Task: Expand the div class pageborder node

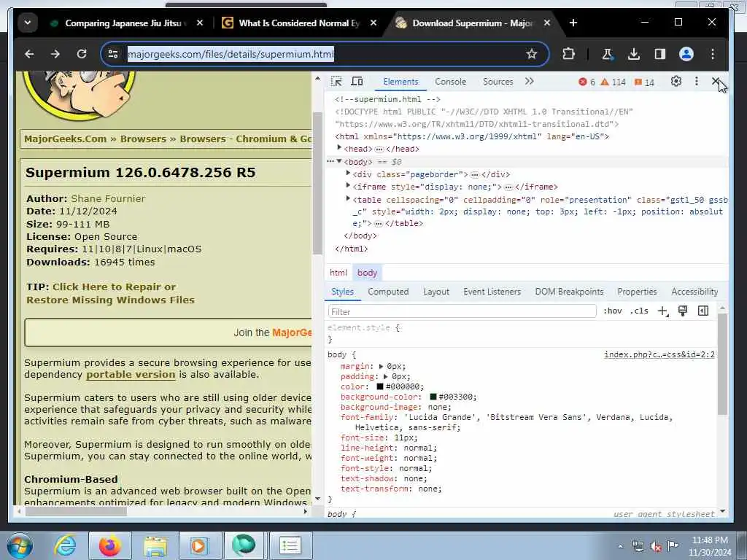Action: 348,174
